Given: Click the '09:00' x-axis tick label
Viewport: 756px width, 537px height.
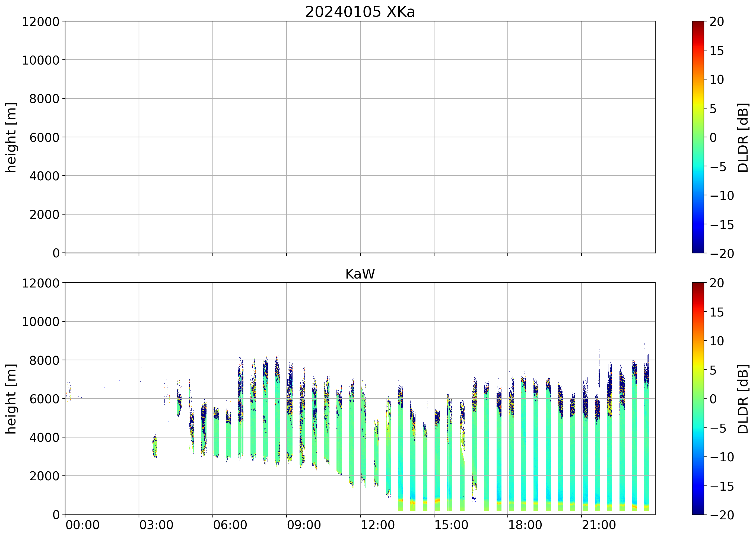Looking at the screenshot, I should tap(304, 525).
